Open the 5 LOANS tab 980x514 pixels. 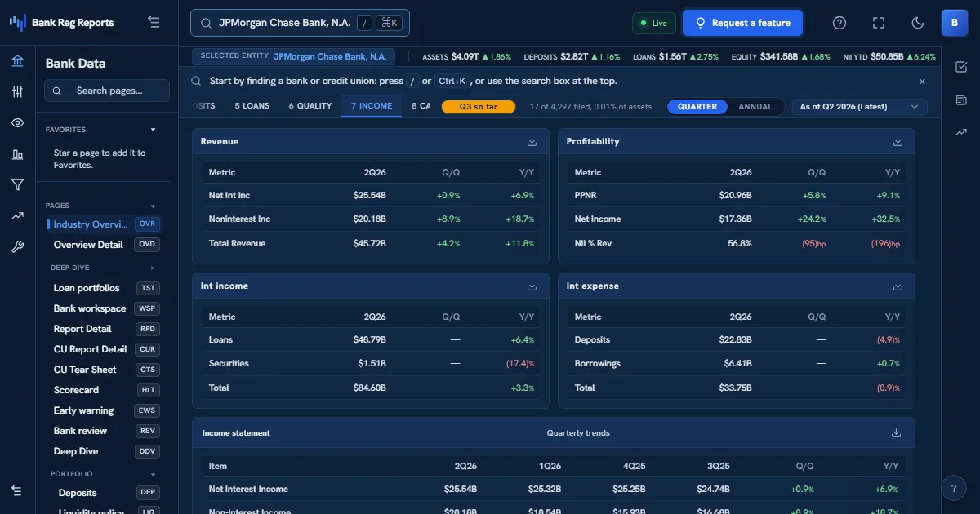click(x=252, y=106)
